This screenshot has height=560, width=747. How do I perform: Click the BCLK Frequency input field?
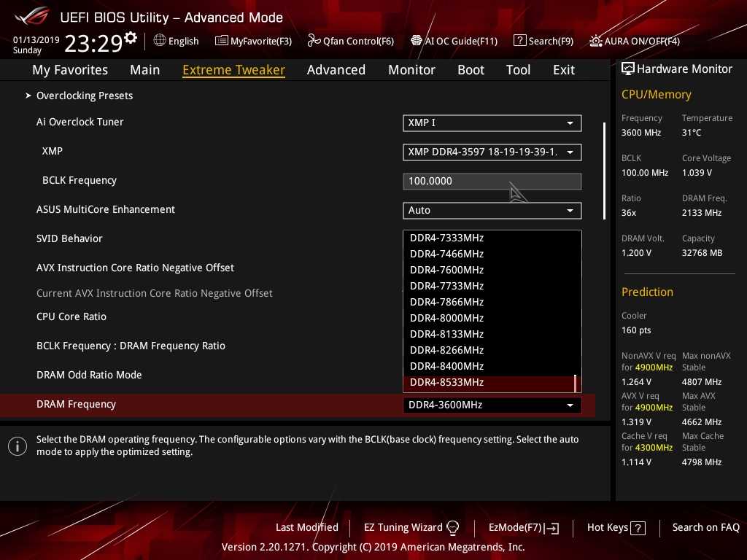point(492,181)
